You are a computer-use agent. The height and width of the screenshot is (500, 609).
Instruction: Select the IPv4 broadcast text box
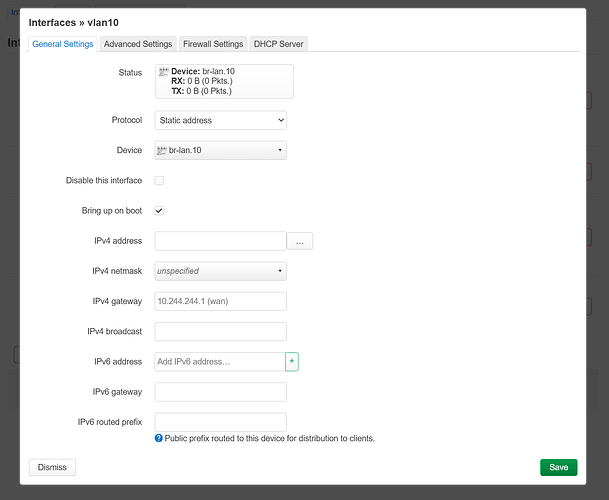coord(220,331)
